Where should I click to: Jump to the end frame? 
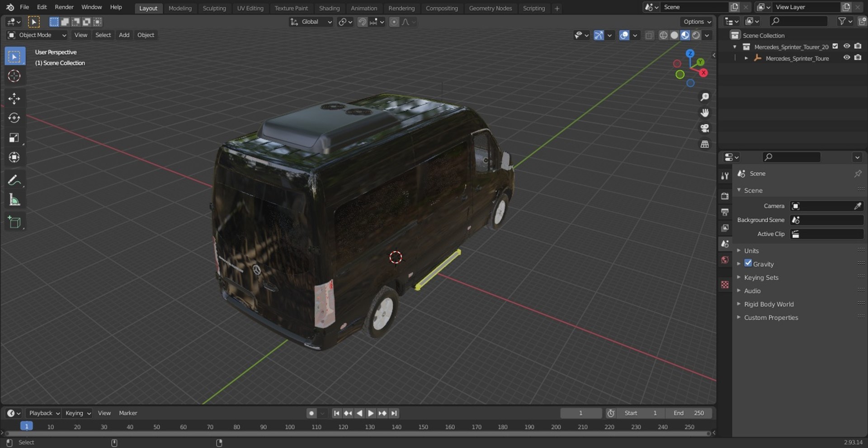tap(394, 413)
